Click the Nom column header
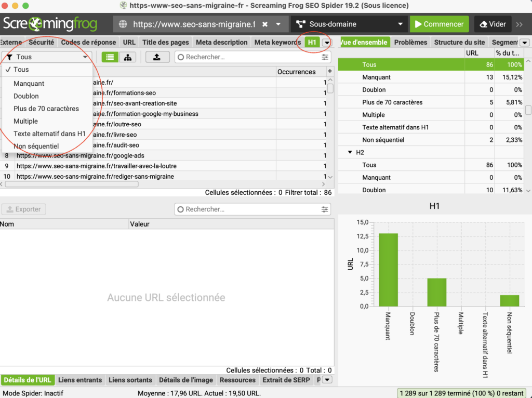The width and height of the screenshot is (532, 398). 64,224
